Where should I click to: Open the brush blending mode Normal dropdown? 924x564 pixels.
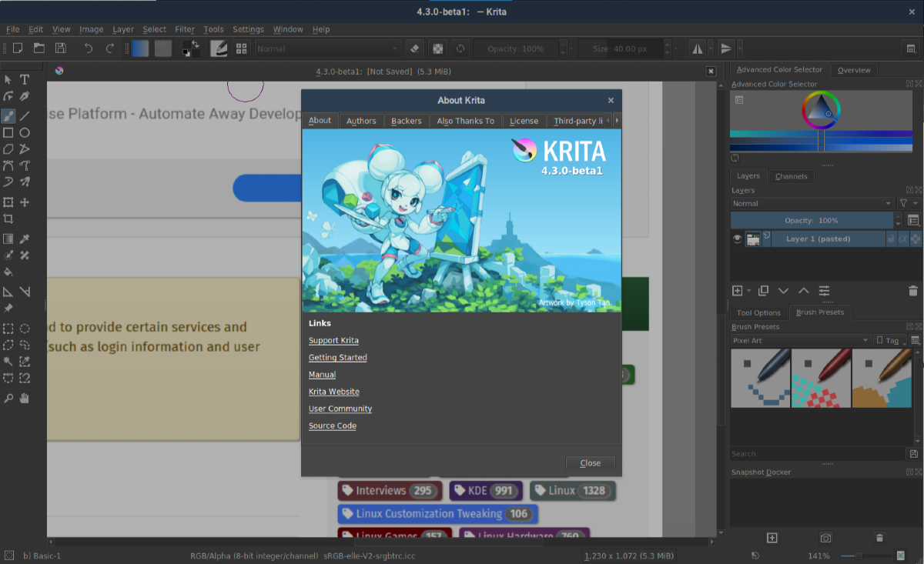pos(328,48)
